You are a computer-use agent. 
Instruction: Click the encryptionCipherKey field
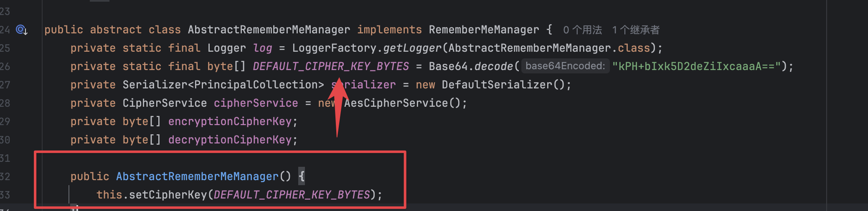click(230, 121)
